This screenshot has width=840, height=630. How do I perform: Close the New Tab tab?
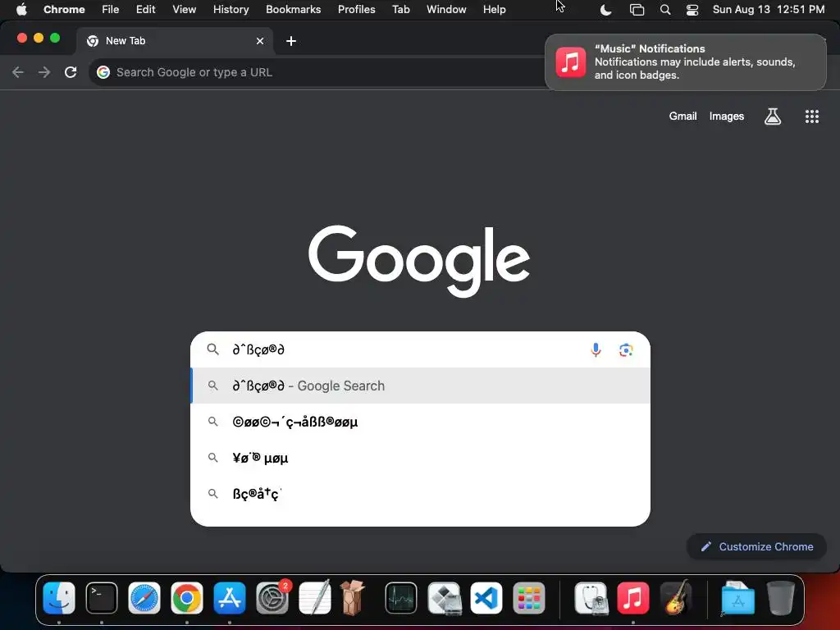[260, 41]
